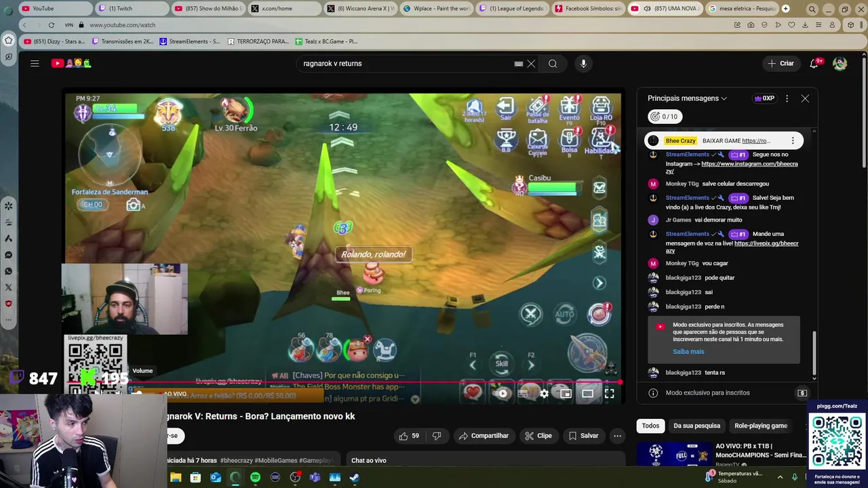Open YouTube notifications bell
Viewport: 868px width, 488px height.
(814, 64)
